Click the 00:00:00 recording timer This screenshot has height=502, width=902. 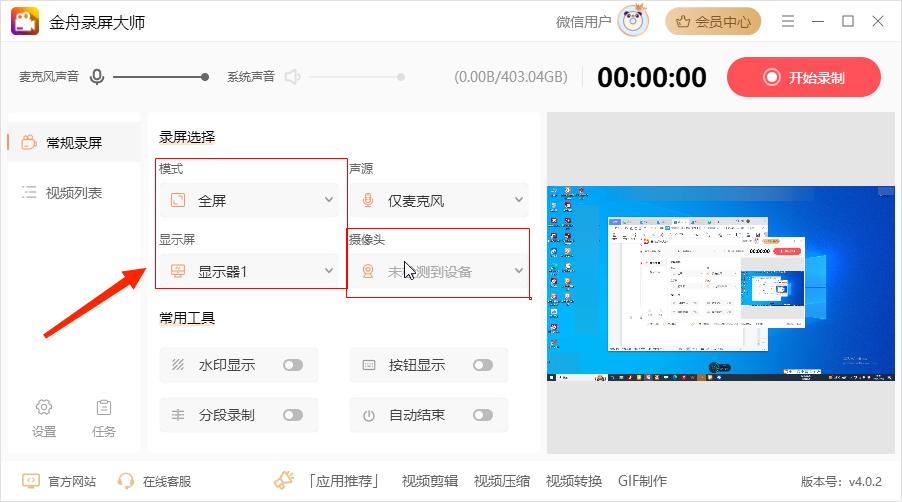click(x=652, y=77)
